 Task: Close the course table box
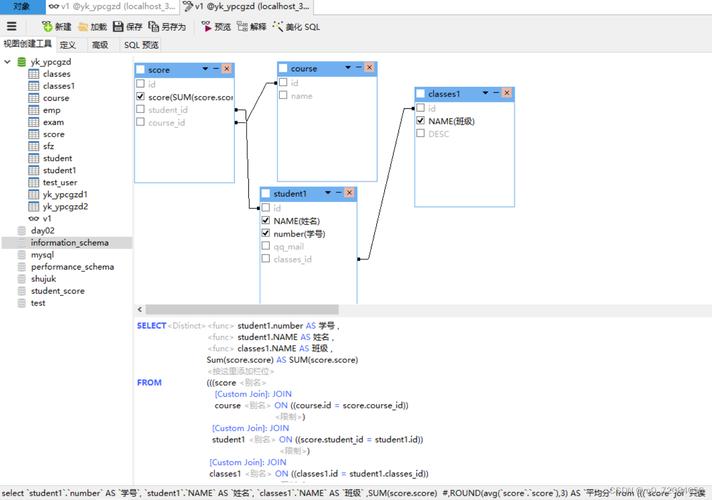pyautogui.click(x=369, y=67)
